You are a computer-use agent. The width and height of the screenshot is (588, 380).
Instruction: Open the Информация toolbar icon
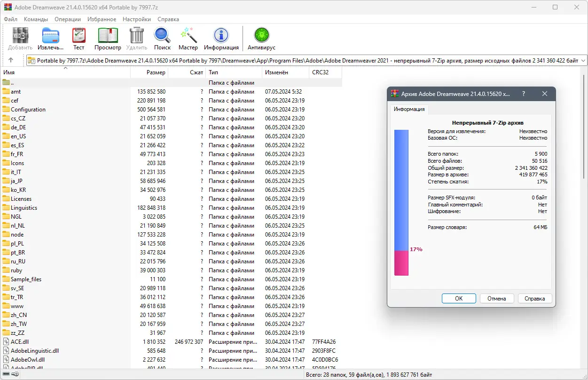(x=221, y=36)
